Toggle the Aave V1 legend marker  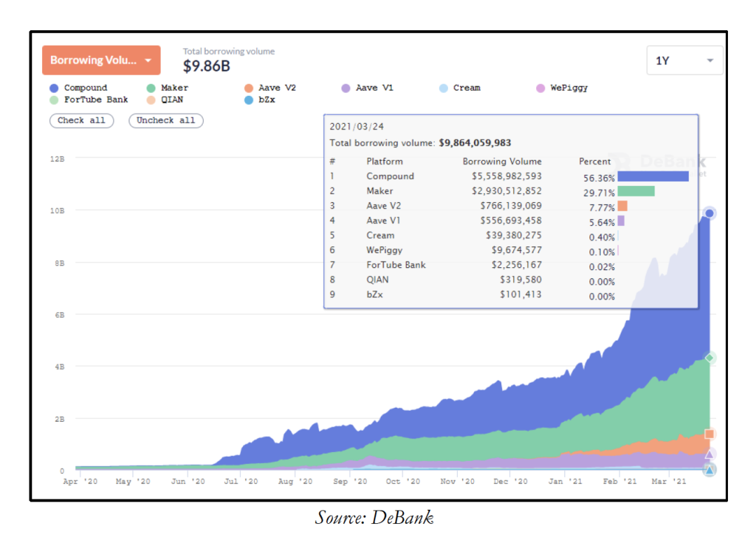click(x=346, y=88)
